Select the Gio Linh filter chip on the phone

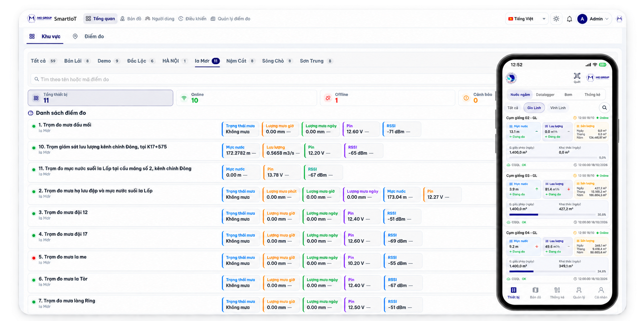(x=534, y=108)
